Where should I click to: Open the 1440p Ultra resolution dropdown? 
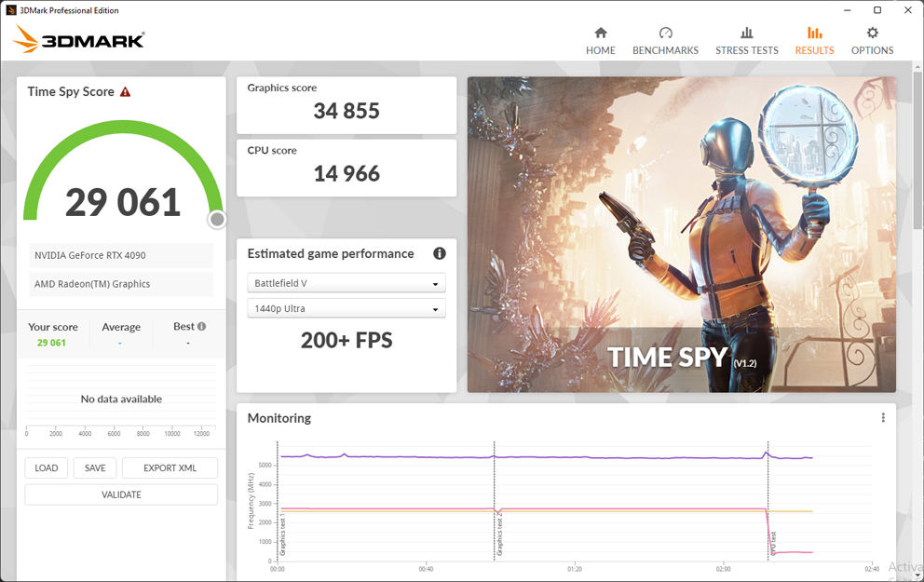[x=346, y=308]
